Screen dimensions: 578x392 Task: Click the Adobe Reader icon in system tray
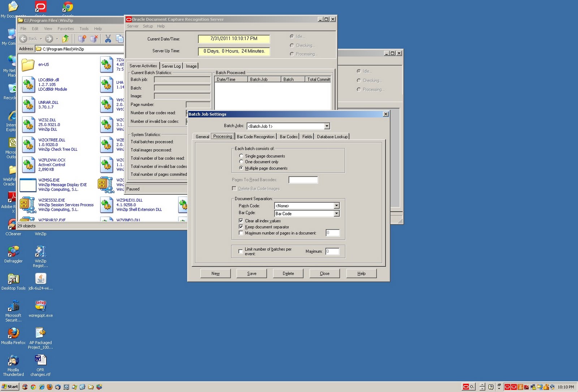tap(526, 387)
